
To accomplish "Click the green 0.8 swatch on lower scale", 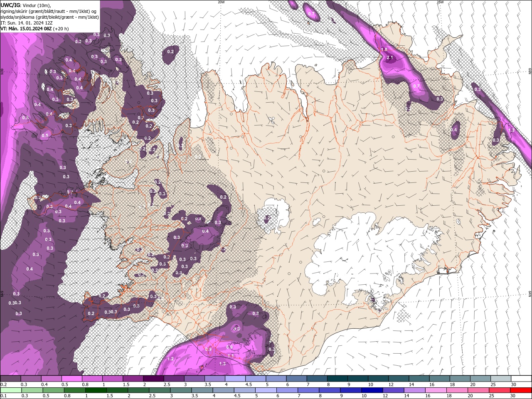I will (74, 390).
